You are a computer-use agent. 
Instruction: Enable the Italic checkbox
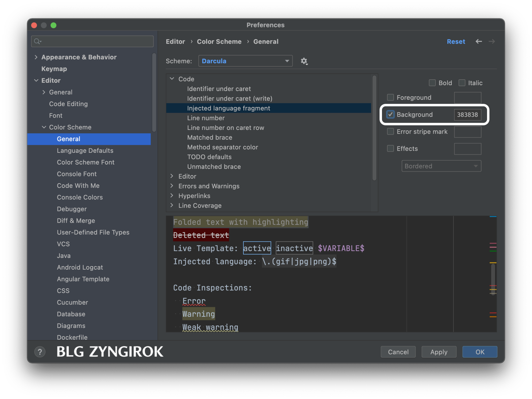tap(462, 83)
